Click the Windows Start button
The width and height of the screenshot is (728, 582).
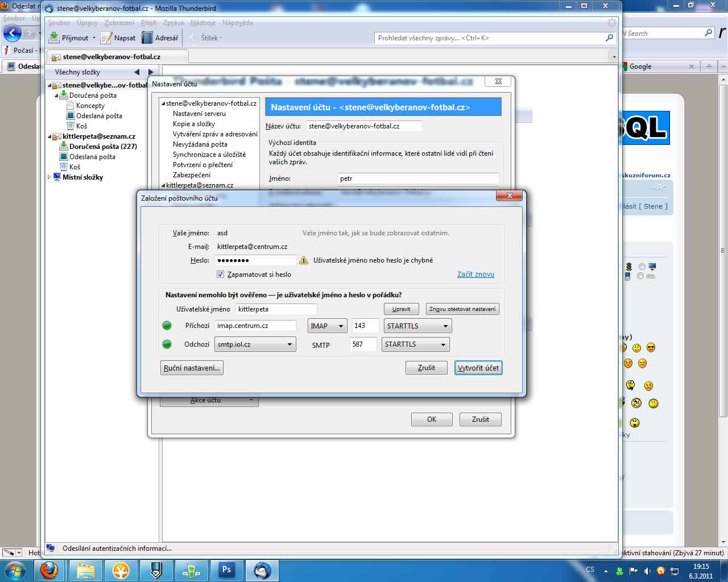tap(15, 570)
